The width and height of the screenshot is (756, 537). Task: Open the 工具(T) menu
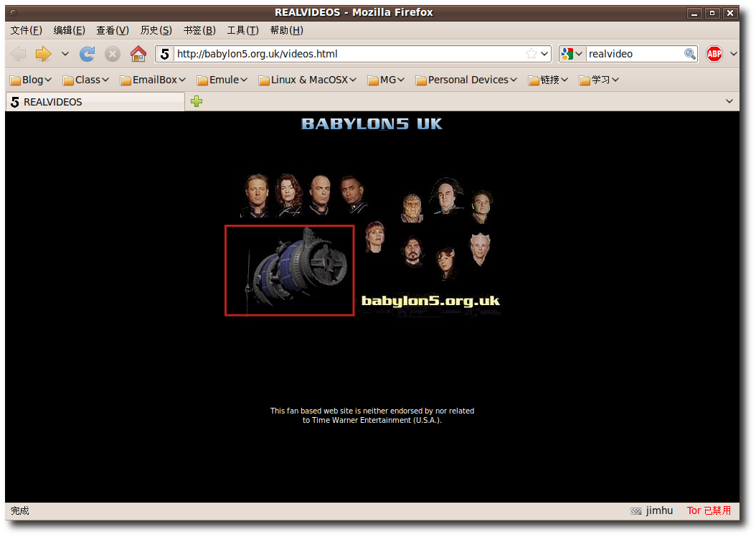tap(243, 30)
